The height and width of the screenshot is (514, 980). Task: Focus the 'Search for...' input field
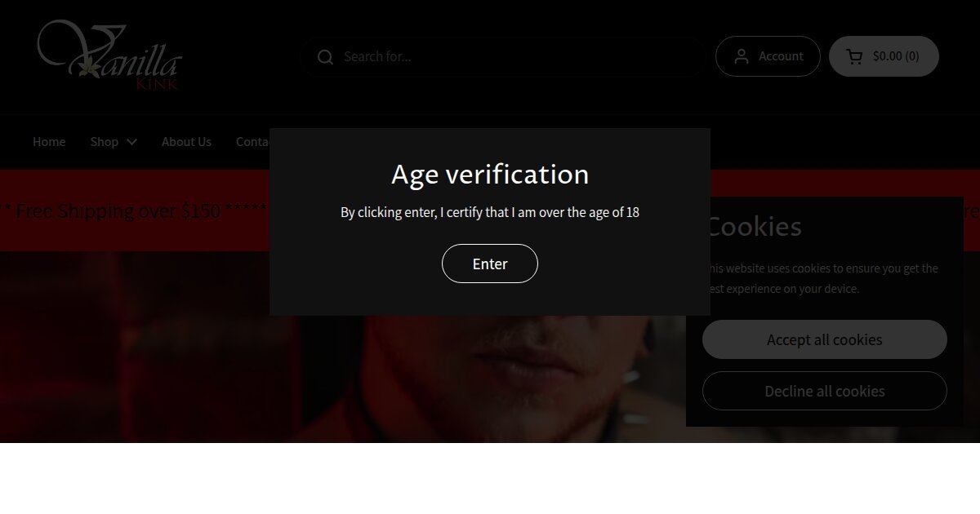514,57
